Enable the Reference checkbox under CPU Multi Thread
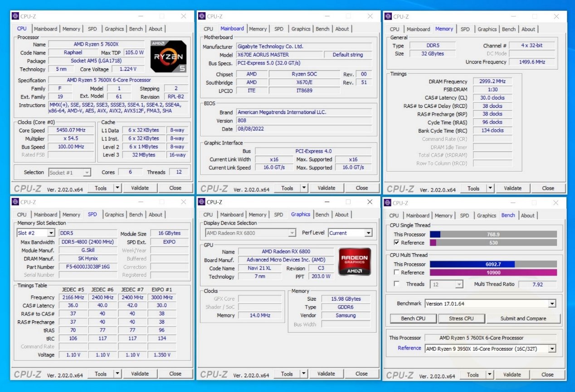 (397, 272)
